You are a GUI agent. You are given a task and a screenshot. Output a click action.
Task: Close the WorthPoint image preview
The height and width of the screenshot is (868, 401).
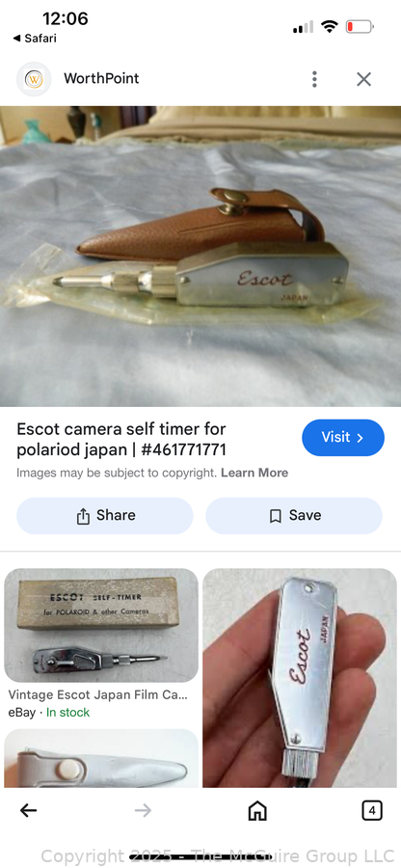pos(363,79)
